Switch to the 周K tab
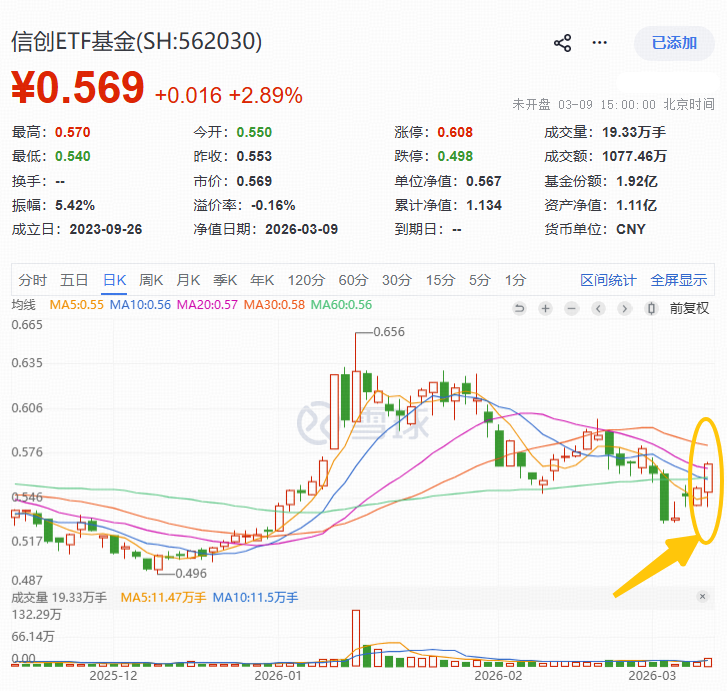Screen dimensions: 727x691 coord(151,280)
